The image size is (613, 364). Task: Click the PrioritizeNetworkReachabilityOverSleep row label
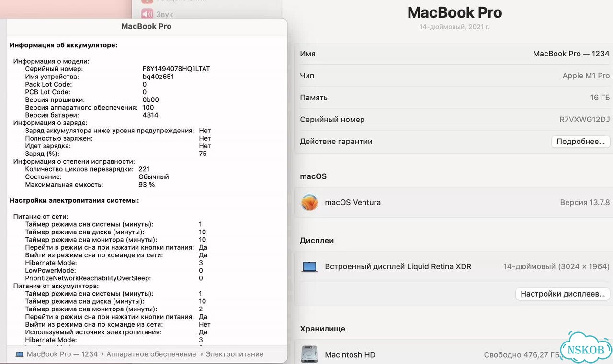point(88,278)
